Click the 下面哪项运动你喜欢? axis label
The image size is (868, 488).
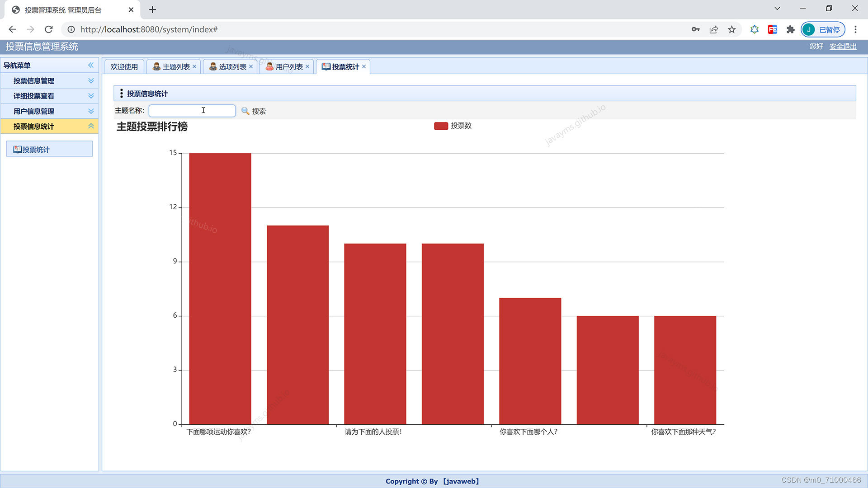[x=219, y=432]
